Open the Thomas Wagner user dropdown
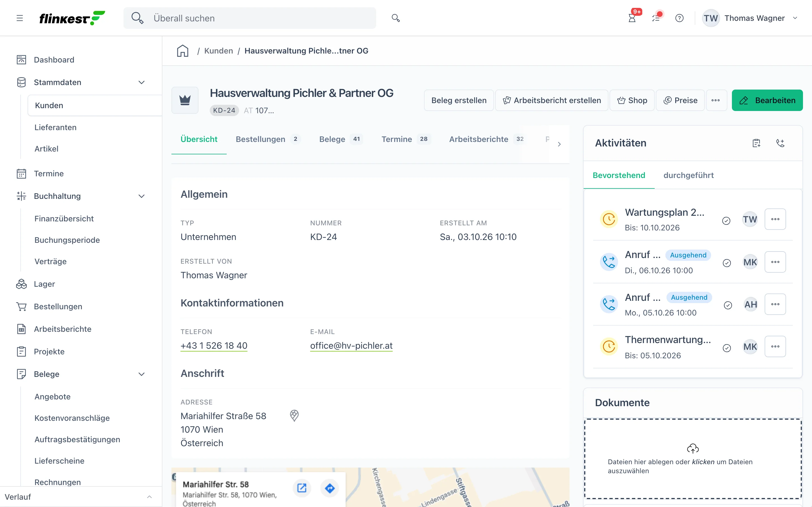This screenshot has height=507, width=812. (750, 18)
